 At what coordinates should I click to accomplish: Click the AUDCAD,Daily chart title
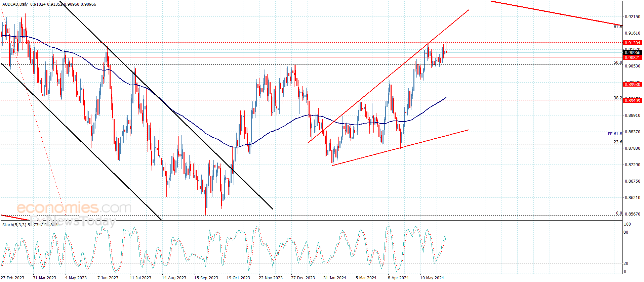[15, 4]
